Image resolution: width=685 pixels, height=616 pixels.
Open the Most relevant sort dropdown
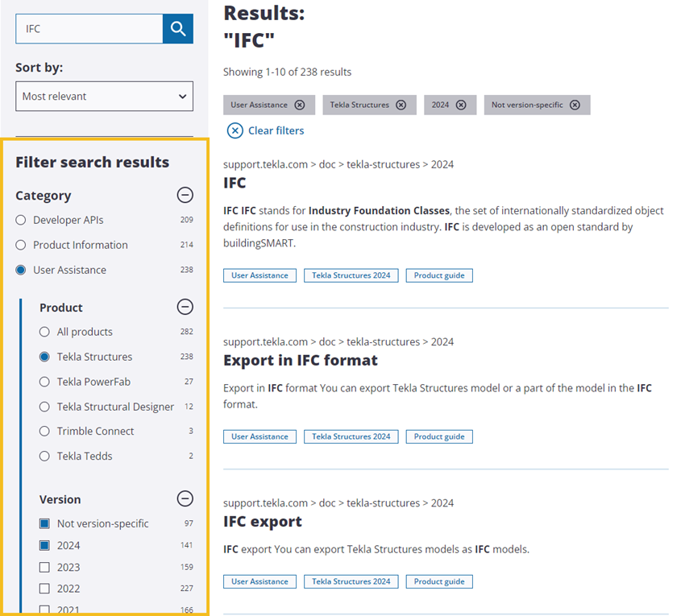(105, 96)
